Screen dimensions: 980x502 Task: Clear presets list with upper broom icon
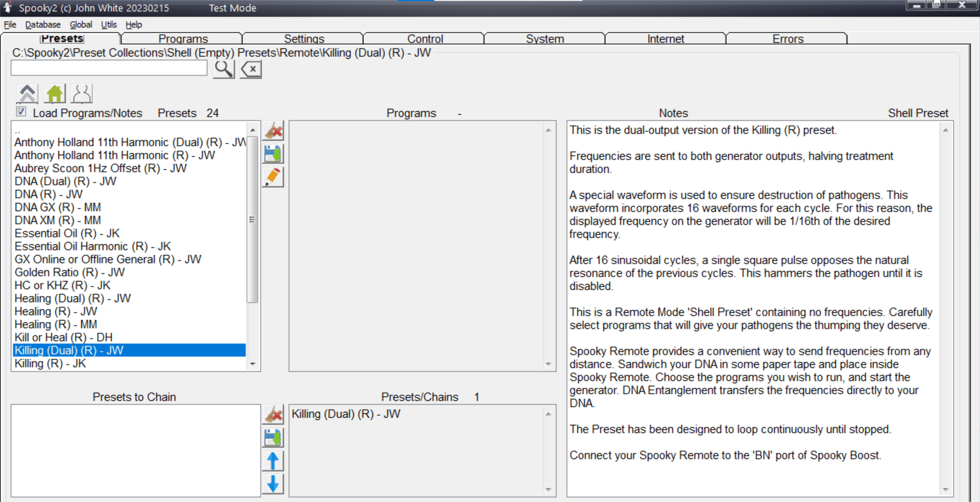[273, 131]
